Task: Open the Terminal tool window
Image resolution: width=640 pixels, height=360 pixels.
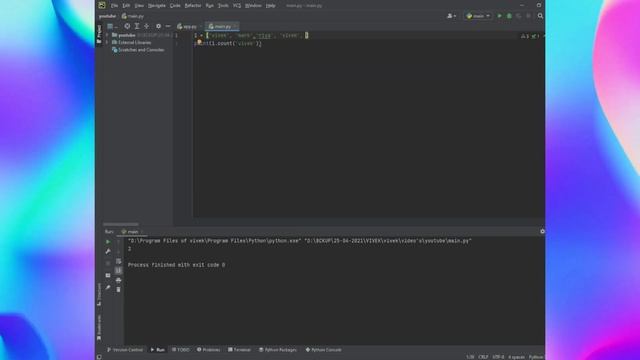Action: pyautogui.click(x=239, y=350)
